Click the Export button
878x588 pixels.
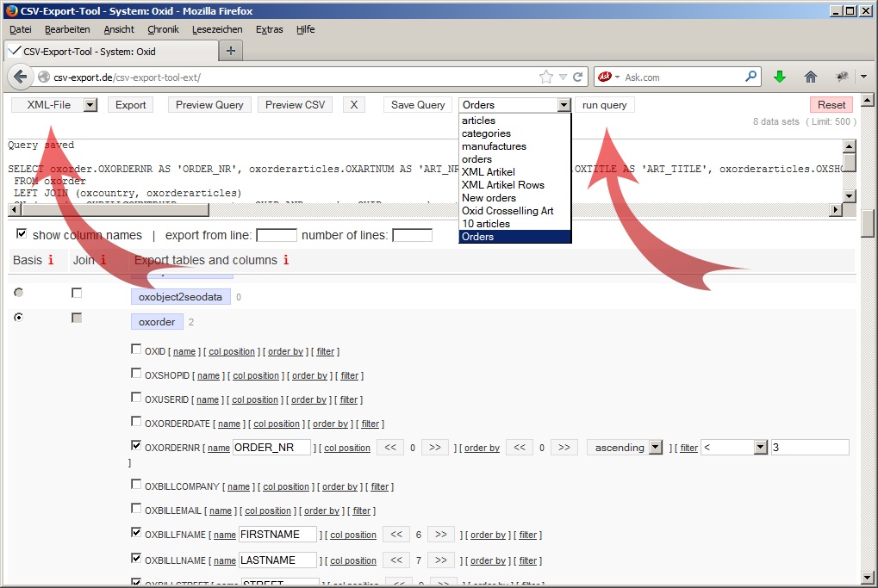click(130, 105)
